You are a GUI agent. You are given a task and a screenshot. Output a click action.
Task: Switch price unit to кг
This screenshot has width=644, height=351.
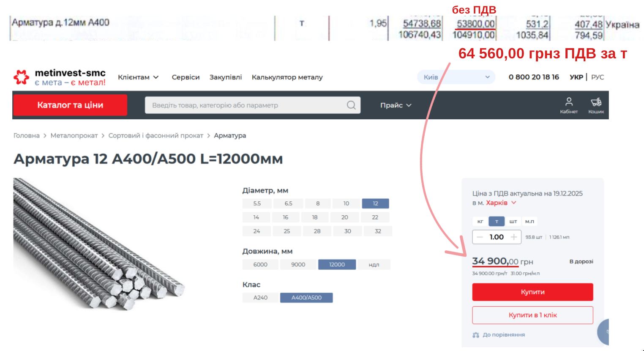click(480, 222)
